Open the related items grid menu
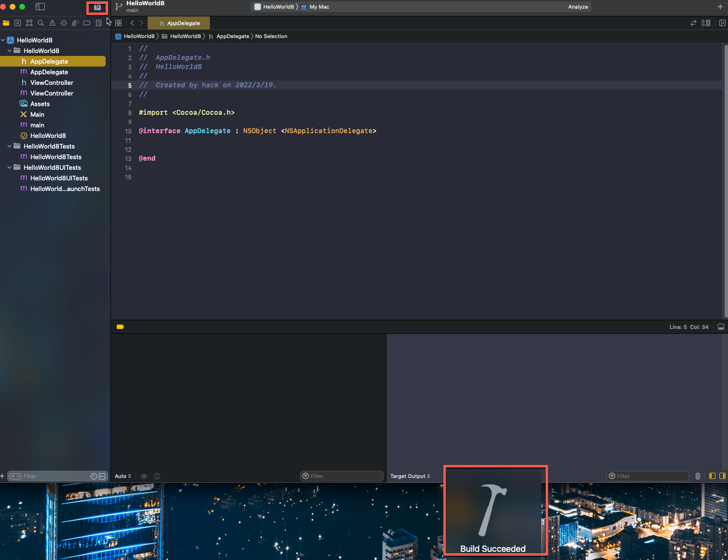728x560 pixels. tap(119, 23)
